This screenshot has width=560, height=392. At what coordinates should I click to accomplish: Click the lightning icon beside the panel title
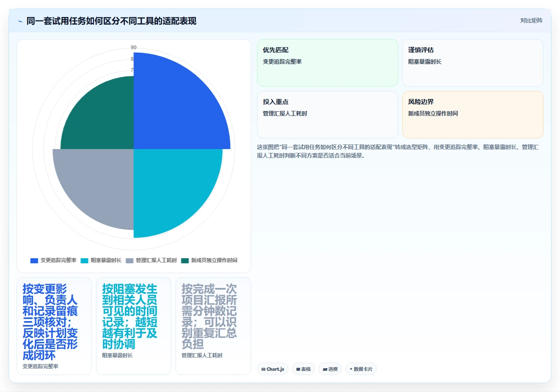point(20,21)
